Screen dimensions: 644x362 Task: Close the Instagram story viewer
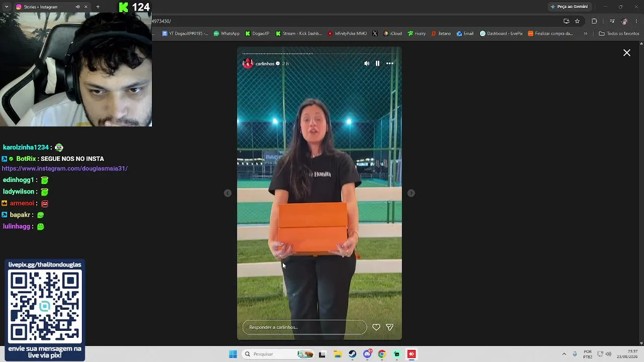point(627,53)
